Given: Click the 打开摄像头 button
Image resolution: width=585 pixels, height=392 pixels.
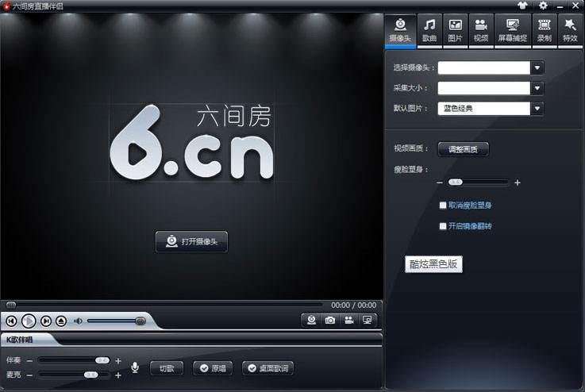Looking at the screenshot, I should click(191, 242).
